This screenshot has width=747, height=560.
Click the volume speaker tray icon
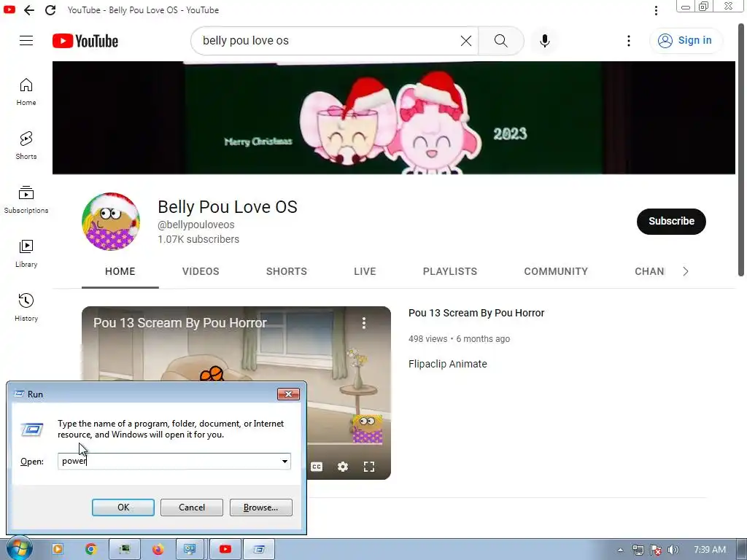click(673, 550)
